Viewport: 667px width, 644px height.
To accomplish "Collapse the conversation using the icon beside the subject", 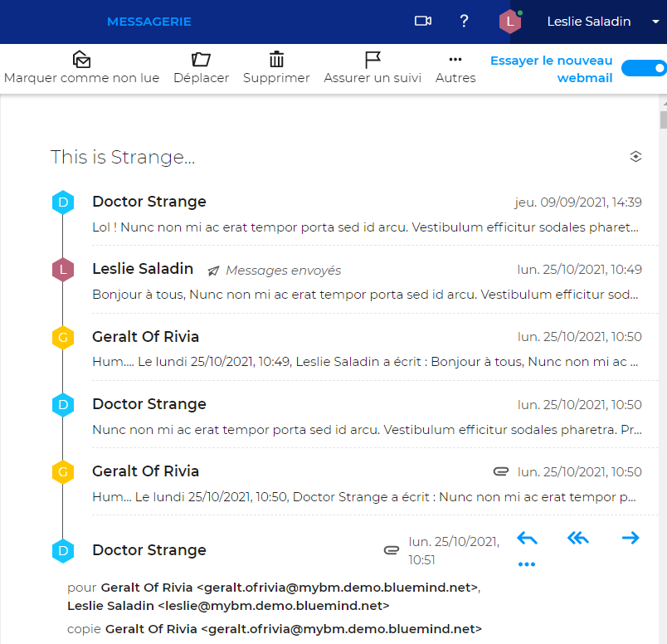I will tap(636, 156).
